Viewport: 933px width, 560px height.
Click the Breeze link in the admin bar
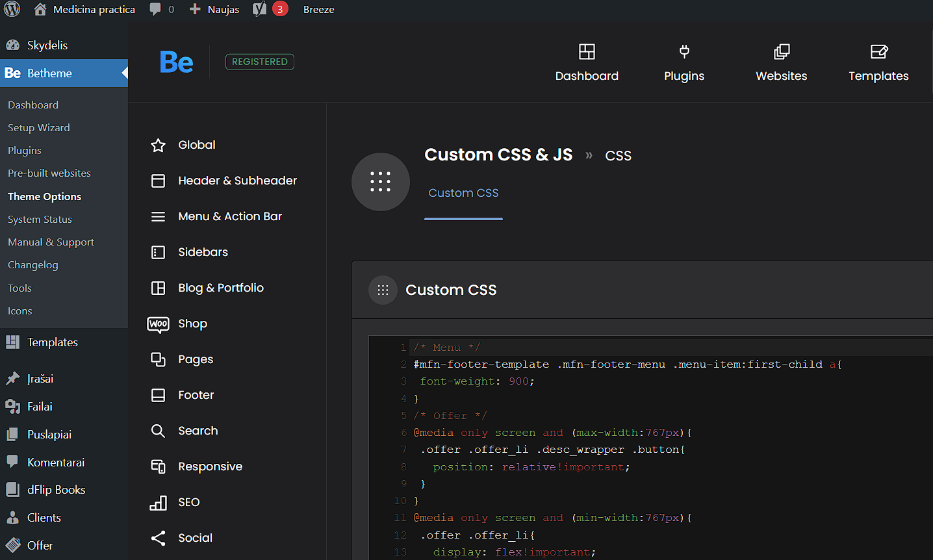coord(319,9)
